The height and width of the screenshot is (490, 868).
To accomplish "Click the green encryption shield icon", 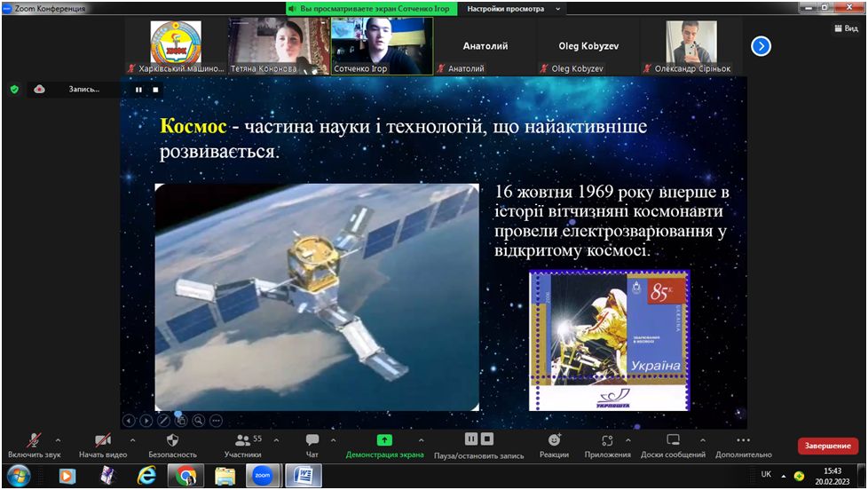I will [15, 89].
